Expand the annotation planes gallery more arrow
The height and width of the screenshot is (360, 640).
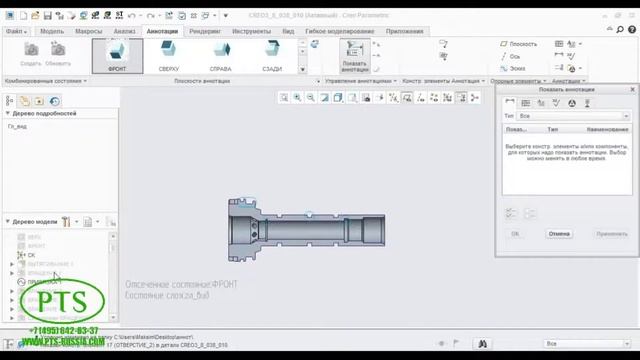tap(302, 69)
